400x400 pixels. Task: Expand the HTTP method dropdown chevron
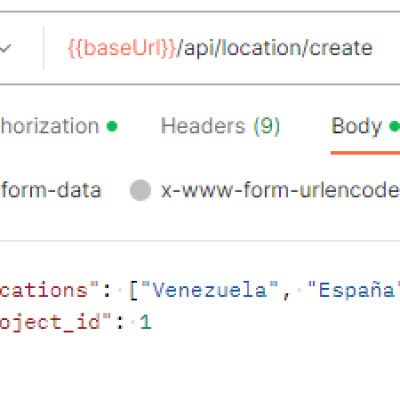tap(5, 49)
